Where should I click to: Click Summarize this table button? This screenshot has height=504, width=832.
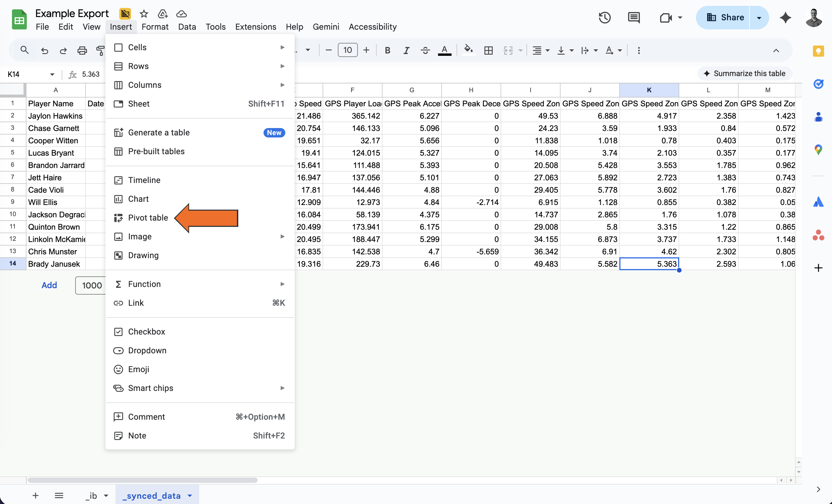744,74
